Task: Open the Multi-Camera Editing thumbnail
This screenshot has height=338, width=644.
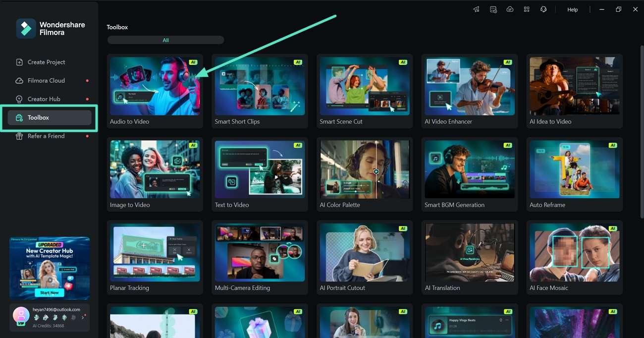Action: tap(260, 253)
